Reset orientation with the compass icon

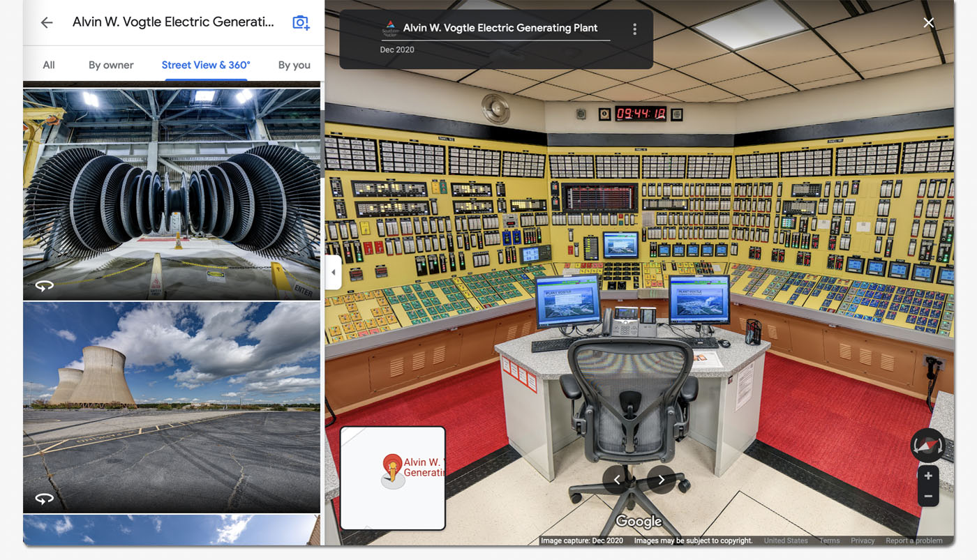coord(927,446)
